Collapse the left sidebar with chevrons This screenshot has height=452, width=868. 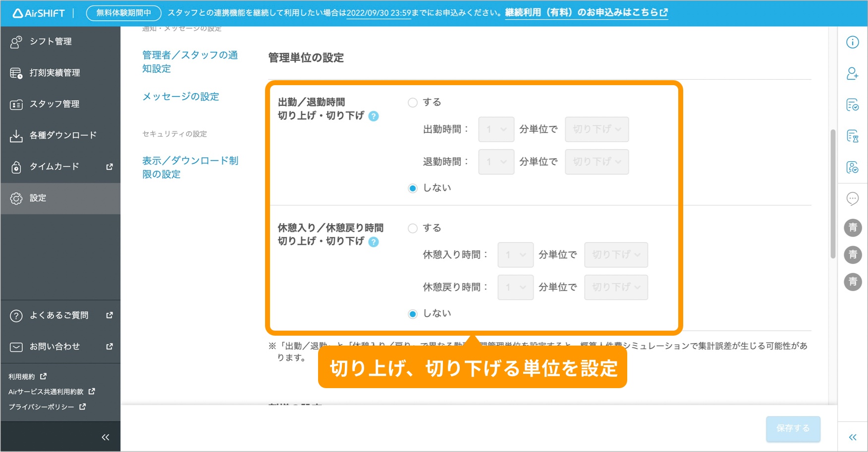point(105,437)
